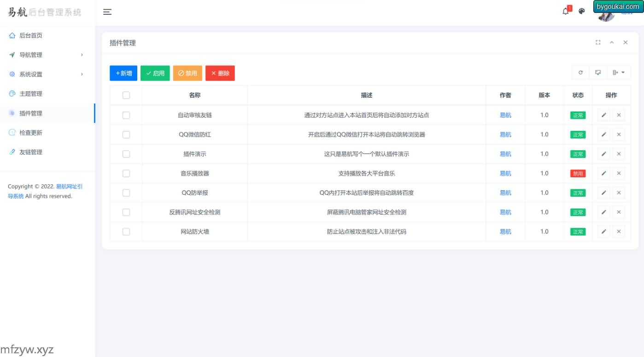The image size is (644, 357).
Task: Open the theme palette icon
Action: [x=582, y=12]
